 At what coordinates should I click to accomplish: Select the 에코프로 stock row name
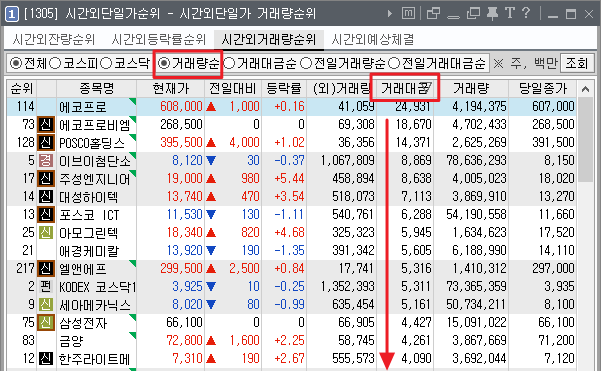83,107
